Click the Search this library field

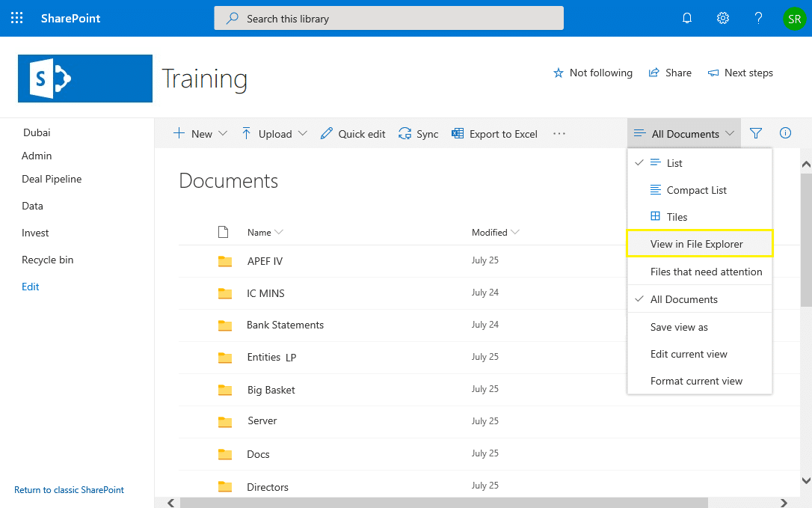point(389,18)
